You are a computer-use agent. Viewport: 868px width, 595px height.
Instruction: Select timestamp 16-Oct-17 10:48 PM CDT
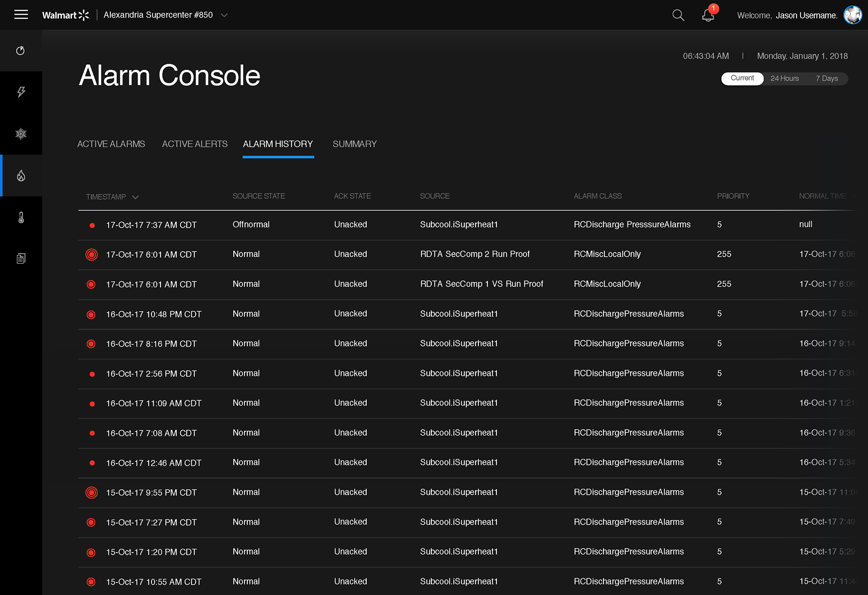[154, 314]
